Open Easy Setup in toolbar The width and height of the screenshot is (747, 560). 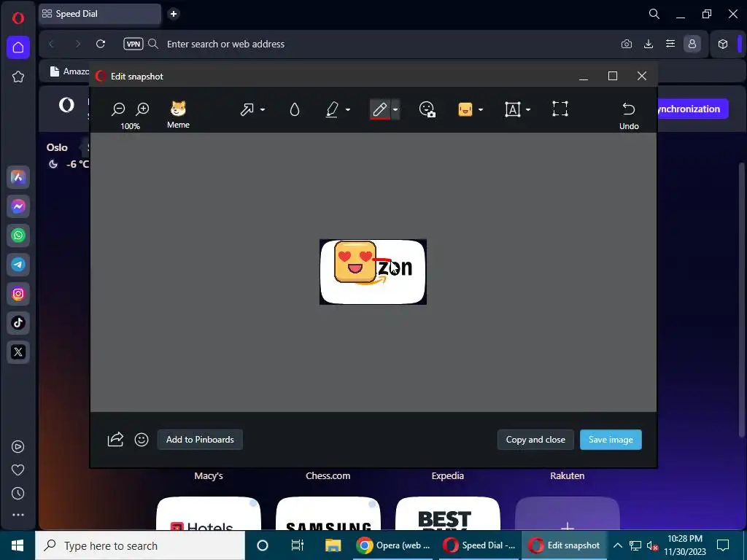pyautogui.click(x=670, y=44)
